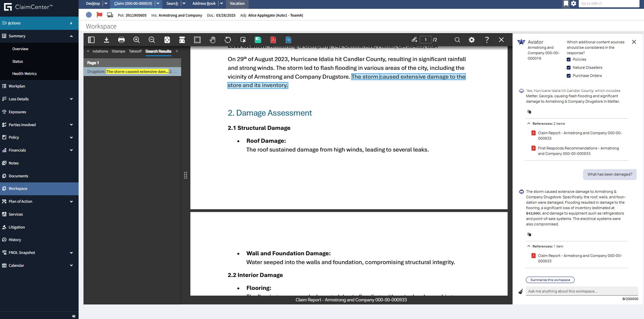Expand Parties Involved menu
This screenshot has height=319, width=644.
pos(71,125)
